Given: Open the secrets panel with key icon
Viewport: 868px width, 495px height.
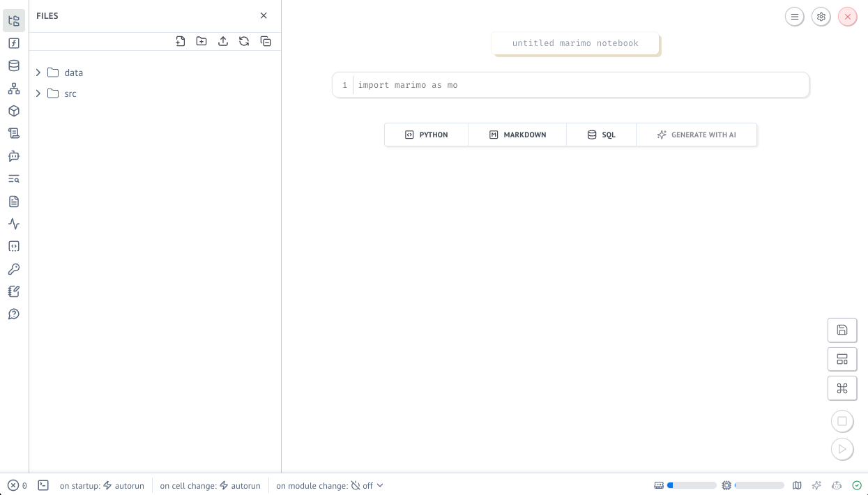Looking at the screenshot, I should (x=14, y=269).
